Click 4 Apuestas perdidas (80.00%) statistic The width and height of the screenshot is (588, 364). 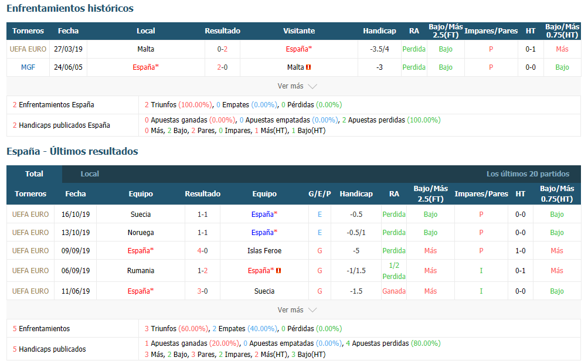tap(393, 343)
